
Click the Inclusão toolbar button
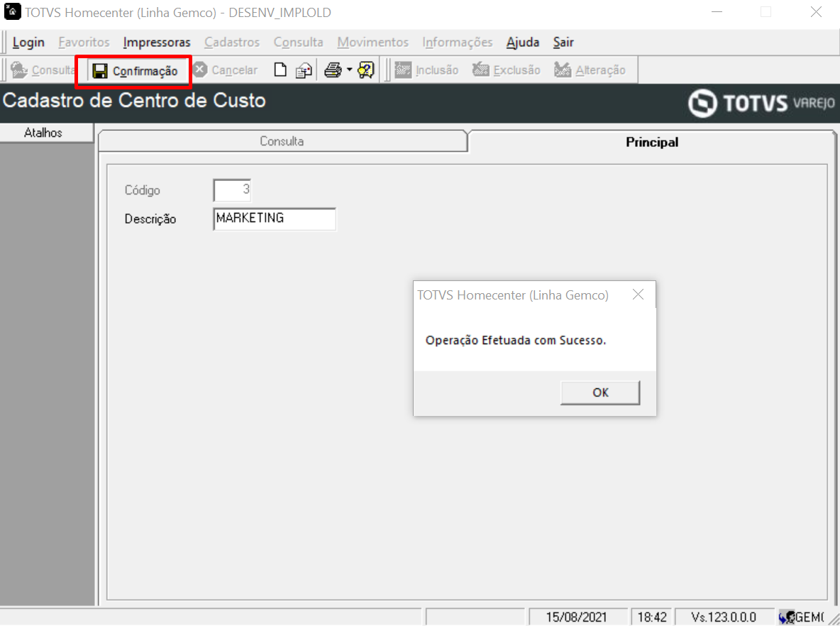tap(426, 70)
